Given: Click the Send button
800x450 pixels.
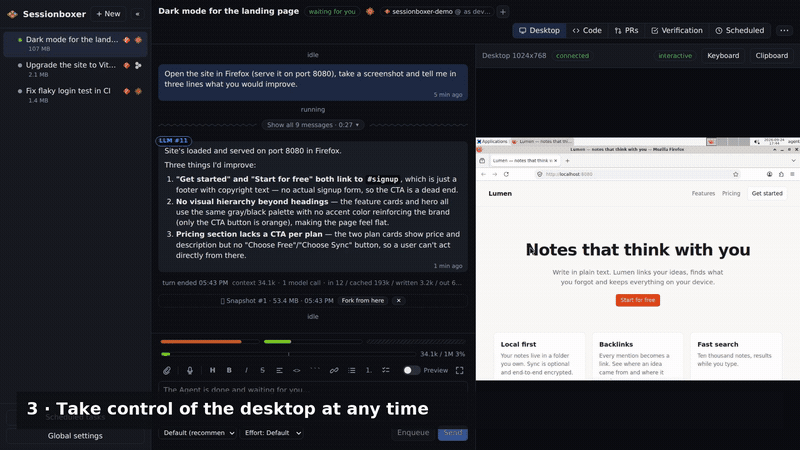Looking at the screenshot, I should pyautogui.click(x=453, y=433).
